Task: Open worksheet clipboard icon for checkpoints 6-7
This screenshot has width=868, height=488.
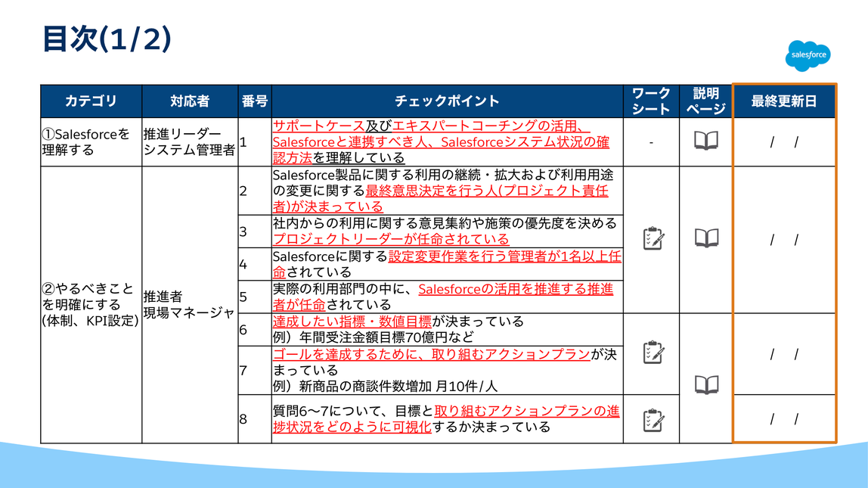Action: (653, 353)
